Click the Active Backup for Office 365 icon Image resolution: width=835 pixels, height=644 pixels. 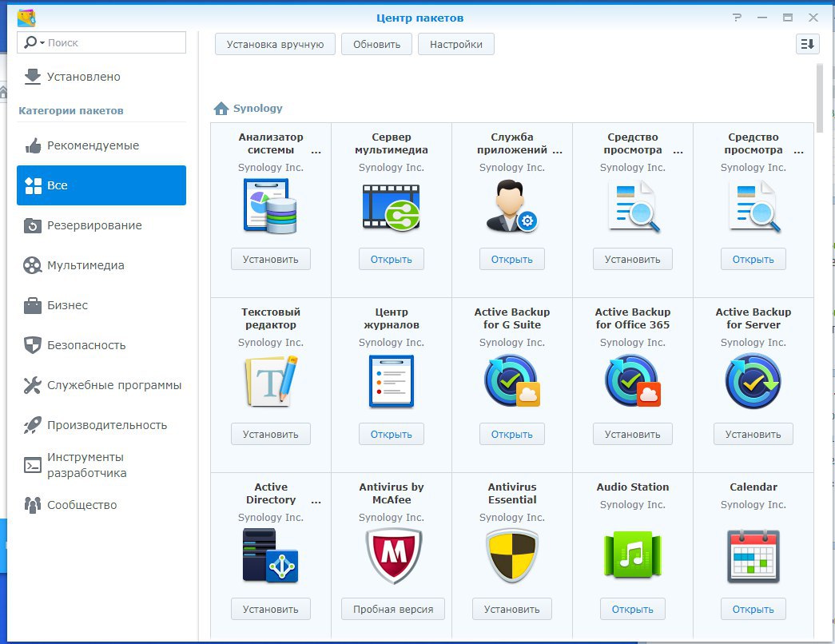tap(633, 381)
